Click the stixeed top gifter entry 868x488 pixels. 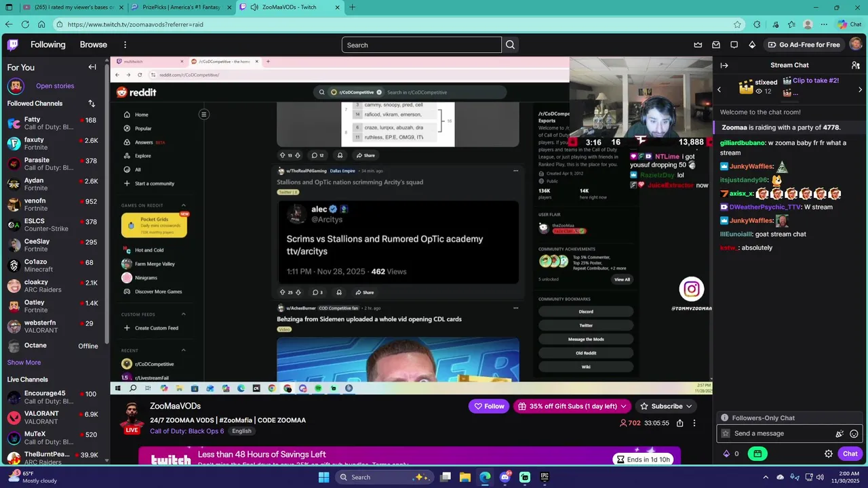click(x=757, y=87)
